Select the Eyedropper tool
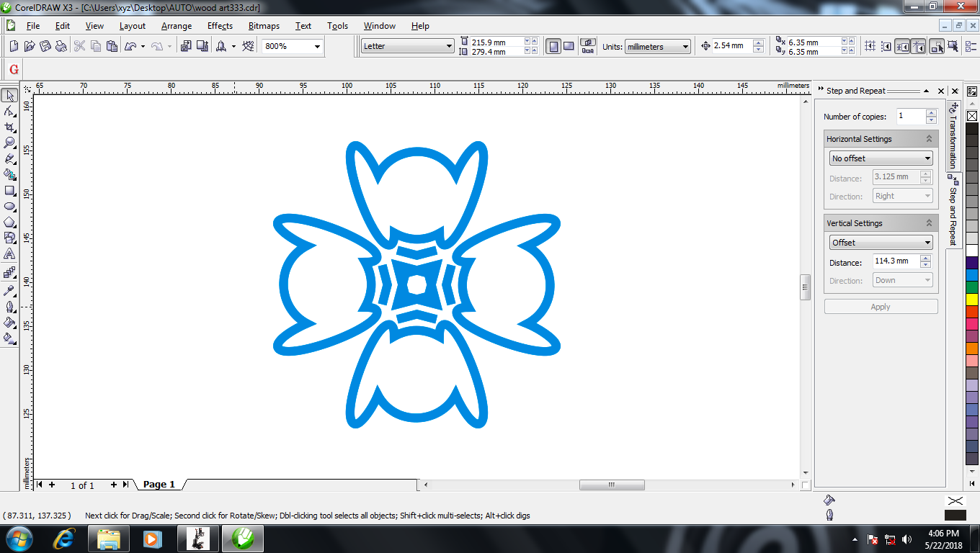The width and height of the screenshot is (980, 553). [9, 291]
